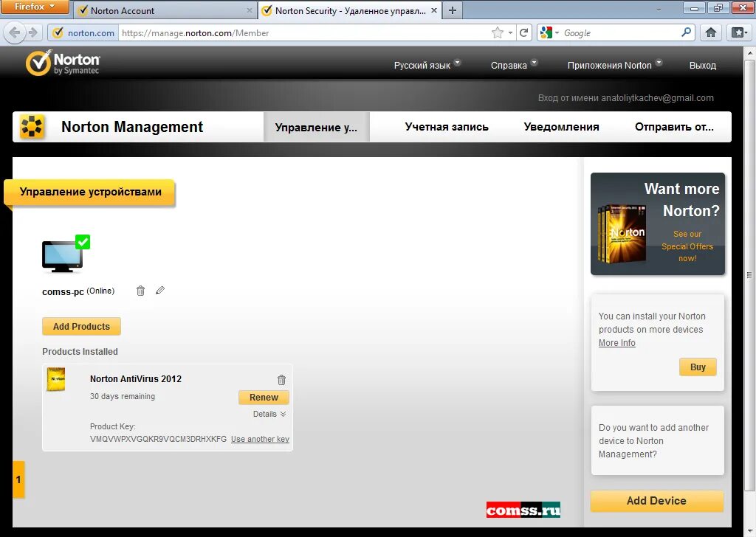Open the Firefox application menu
The height and width of the screenshot is (537, 756).
34,7
